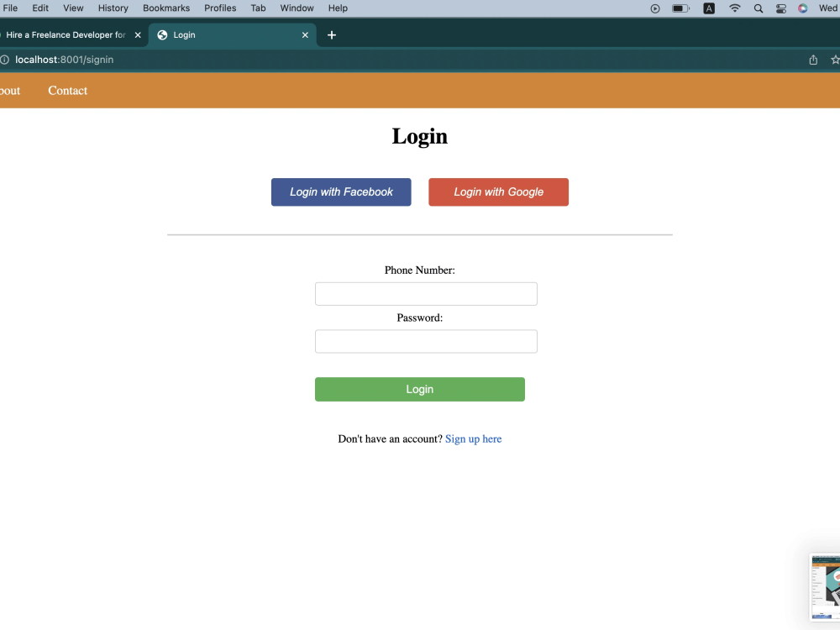The image size is (840, 630).
Task: Open the Edit menu
Action: pyautogui.click(x=40, y=8)
